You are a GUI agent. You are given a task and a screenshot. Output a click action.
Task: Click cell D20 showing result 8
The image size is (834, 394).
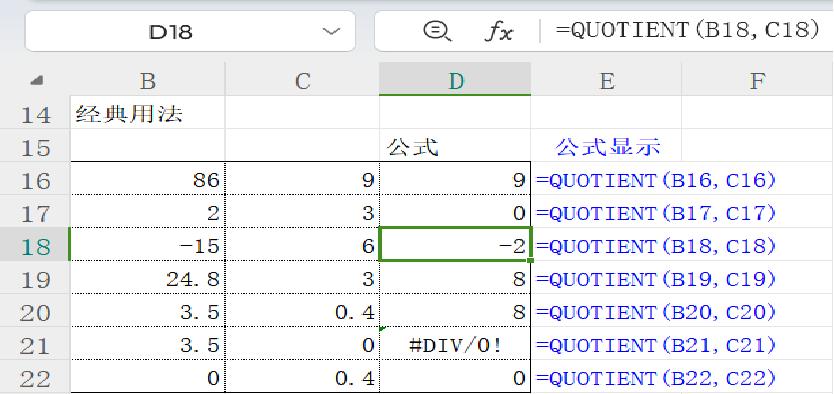[x=455, y=311]
